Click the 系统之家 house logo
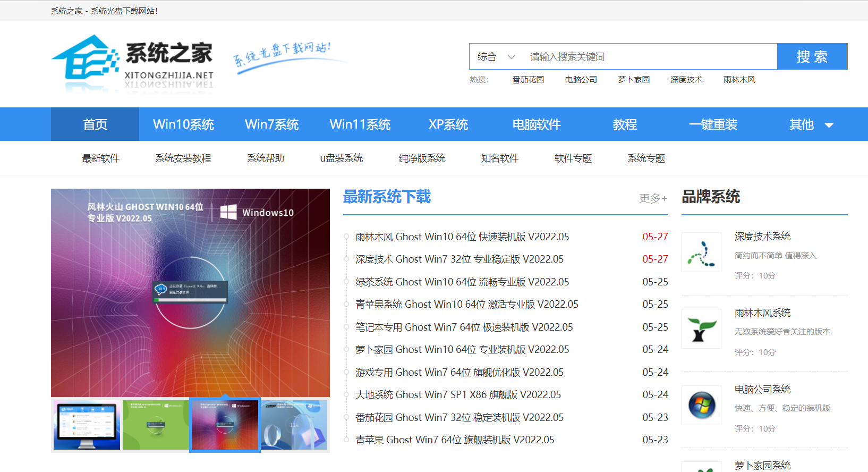Viewport: 868px width, 472px height. (x=85, y=60)
